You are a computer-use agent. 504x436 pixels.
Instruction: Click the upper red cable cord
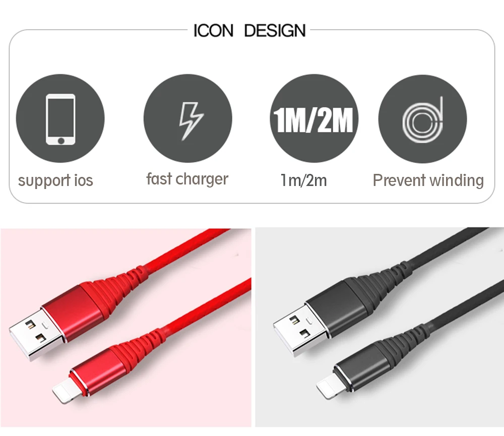click(187, 248)
